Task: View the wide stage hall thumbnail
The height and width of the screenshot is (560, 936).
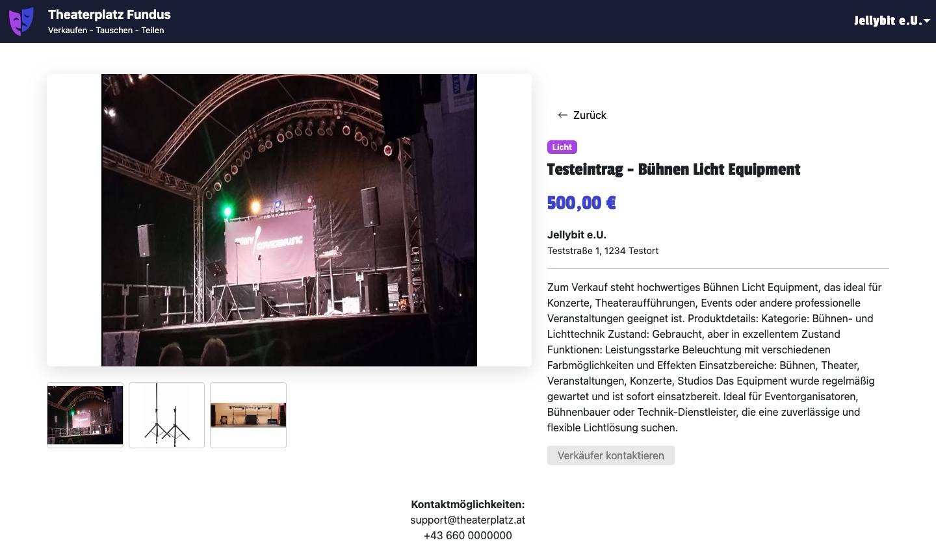Action: [x=248, y=415]
